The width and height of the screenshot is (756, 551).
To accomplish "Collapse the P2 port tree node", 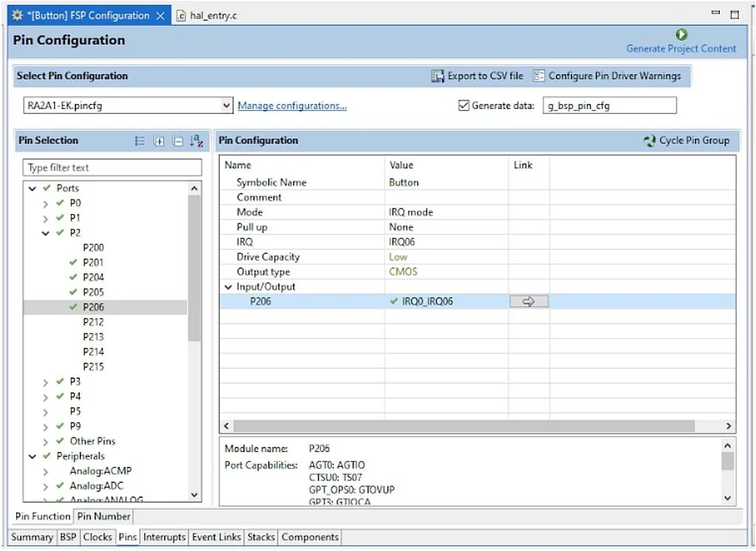I will (46, 233).
